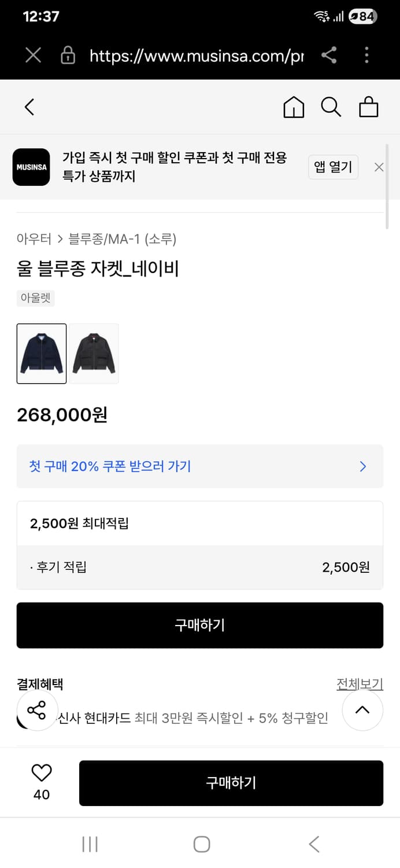Tap the scroll-to-top chevron button
This screenshot has height=868, width=400.
pyautogui.click(x=362, y=710)
